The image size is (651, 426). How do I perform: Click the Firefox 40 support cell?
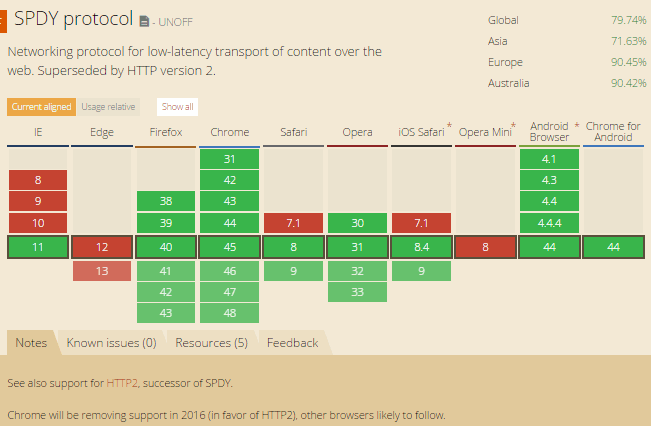pyautogui.click(x=166, y=247)
